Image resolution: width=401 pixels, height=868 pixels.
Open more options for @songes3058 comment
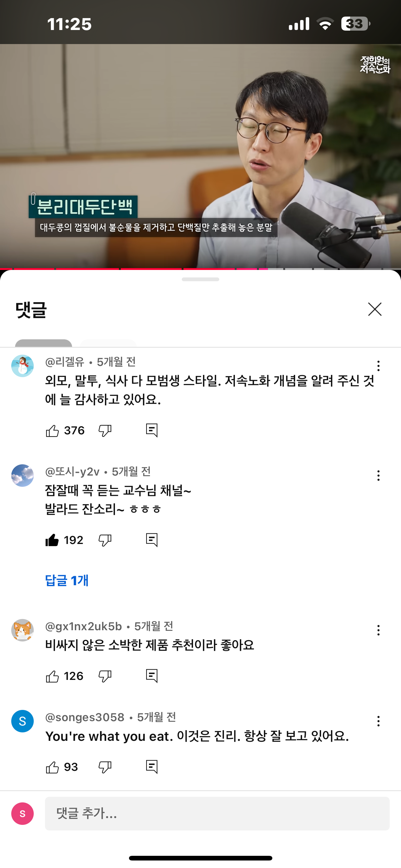(379, 721)
